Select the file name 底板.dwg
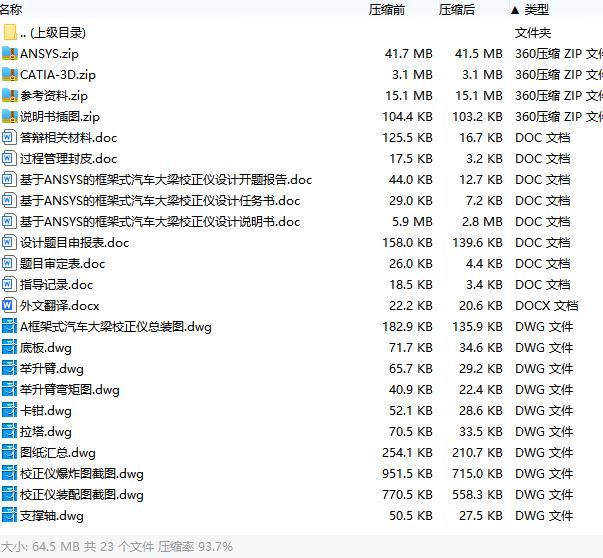Screen dimensions: 603x558 [x=46, y=348]
